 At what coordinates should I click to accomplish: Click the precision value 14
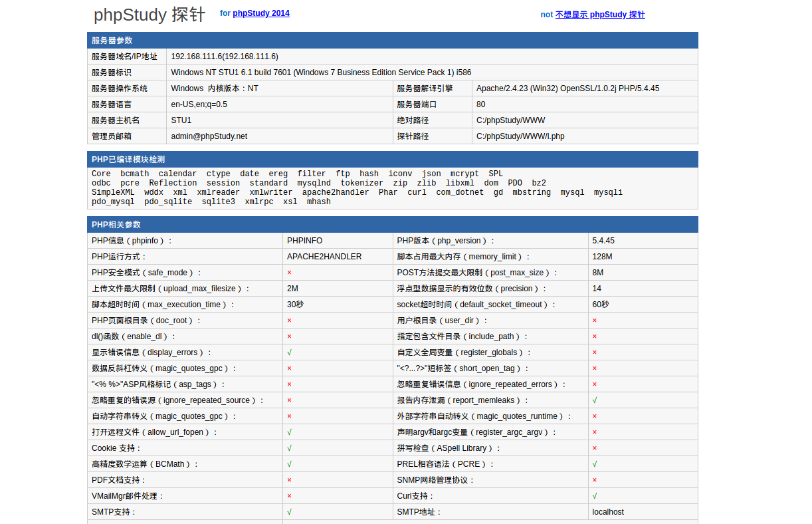click(x=597, y=289)
